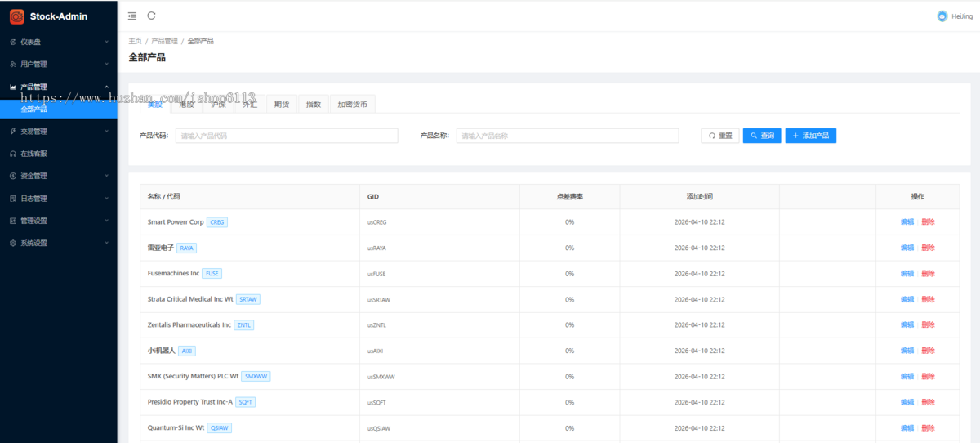Click the 点差费率 column header

[569, 197]
